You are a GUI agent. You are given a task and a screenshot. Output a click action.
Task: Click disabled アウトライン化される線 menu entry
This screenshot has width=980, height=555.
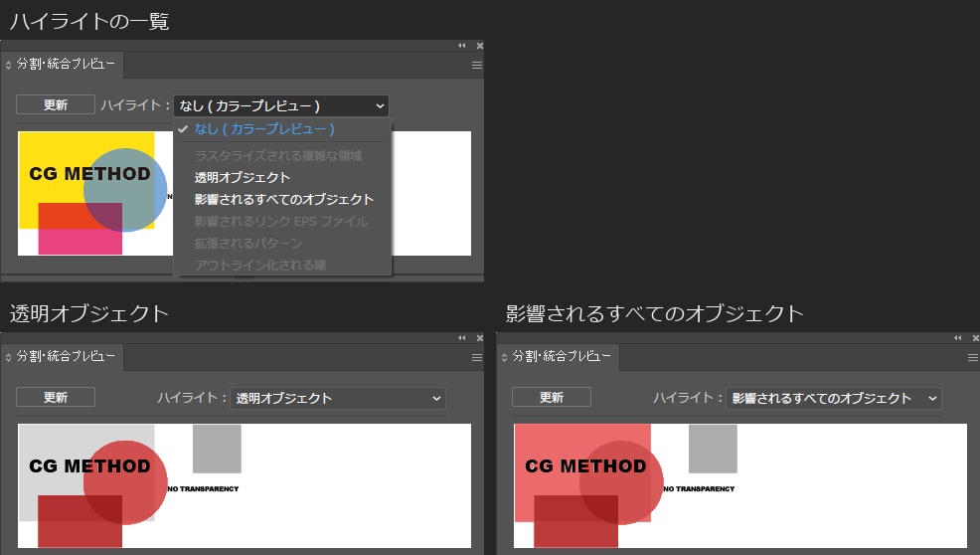pyautogui.click(x=282, y=266)
